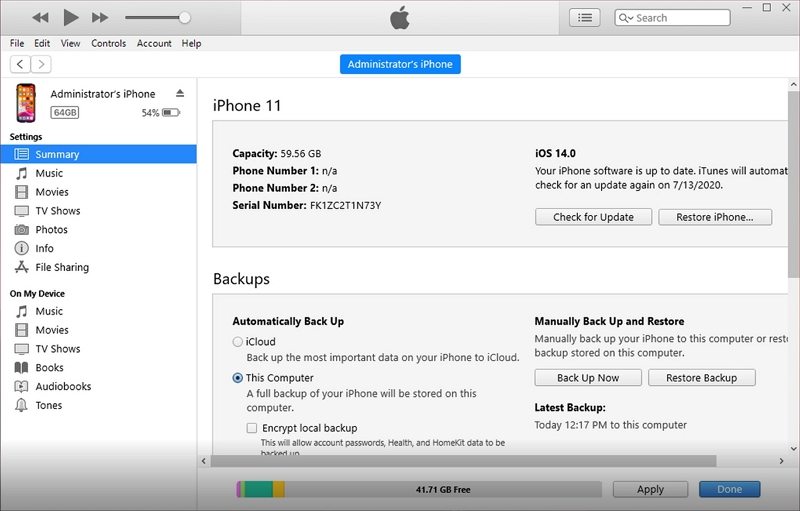Click the Check for Update button
800x511 pixels.
(x=593, y=217)
